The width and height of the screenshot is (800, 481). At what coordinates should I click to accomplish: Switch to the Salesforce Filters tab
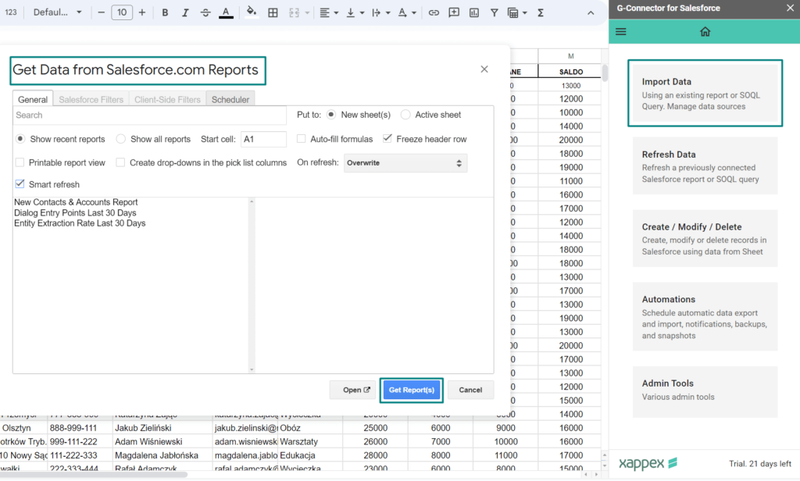(x=91, y=99)
